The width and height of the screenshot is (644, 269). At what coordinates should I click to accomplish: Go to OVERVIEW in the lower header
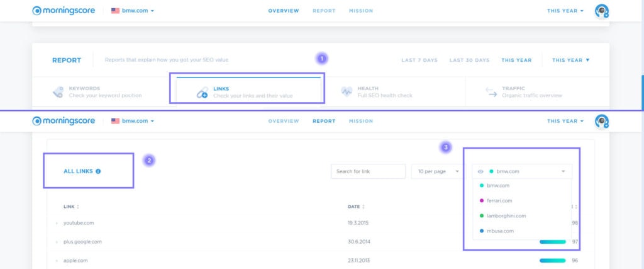(x=284, y=121)
